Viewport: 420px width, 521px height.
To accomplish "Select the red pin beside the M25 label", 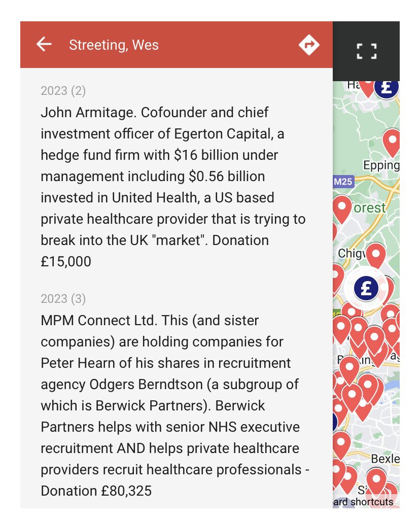I will 342,210.
